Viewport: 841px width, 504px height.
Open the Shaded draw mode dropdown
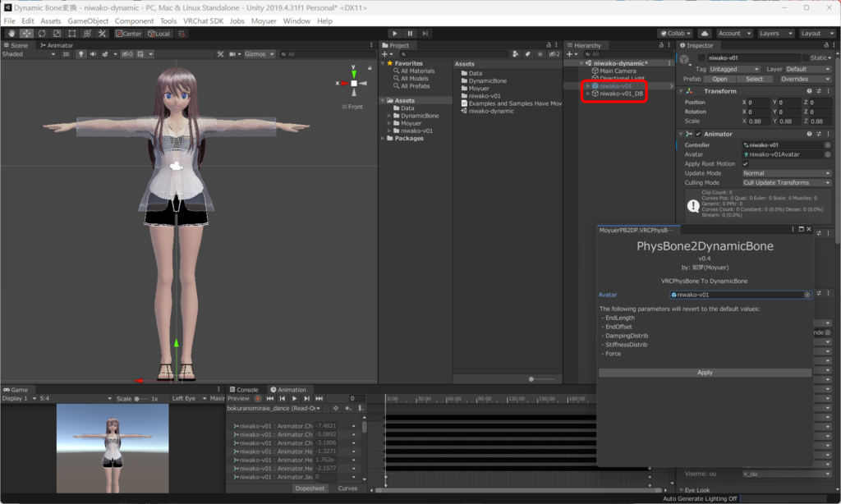28,54
